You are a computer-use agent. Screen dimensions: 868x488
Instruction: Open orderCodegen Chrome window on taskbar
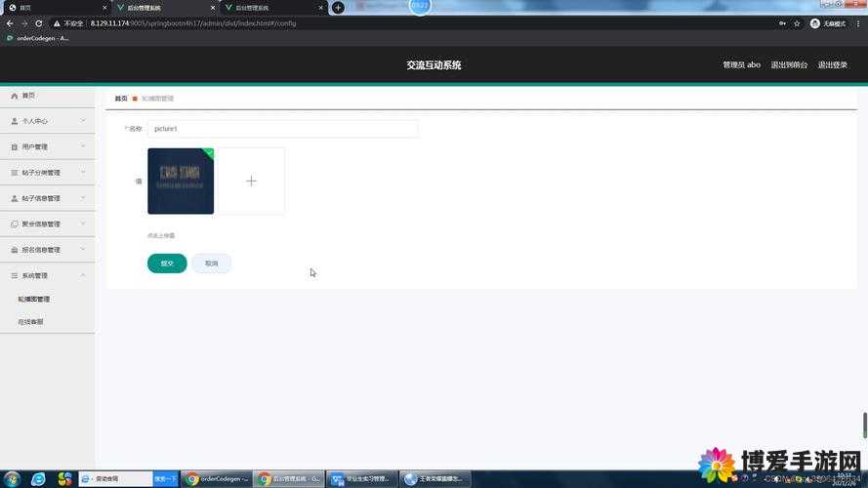[x=217, y=479]
